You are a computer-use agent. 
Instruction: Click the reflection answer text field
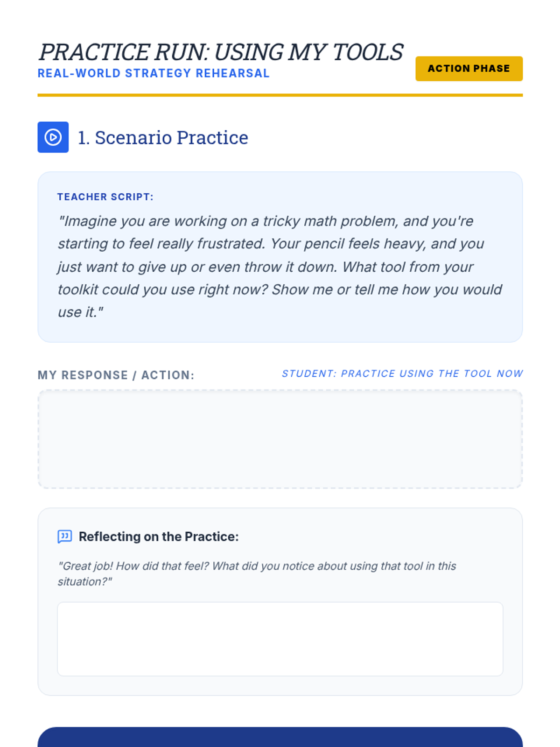280,639
